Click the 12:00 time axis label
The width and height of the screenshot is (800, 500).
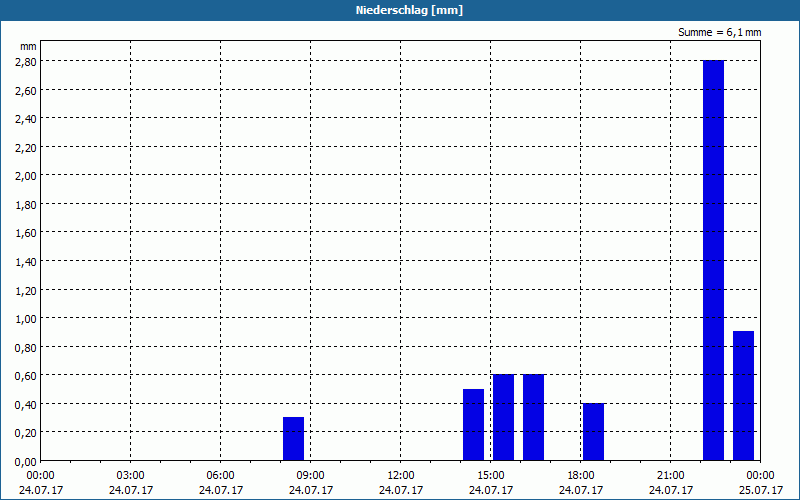[401, 476]
